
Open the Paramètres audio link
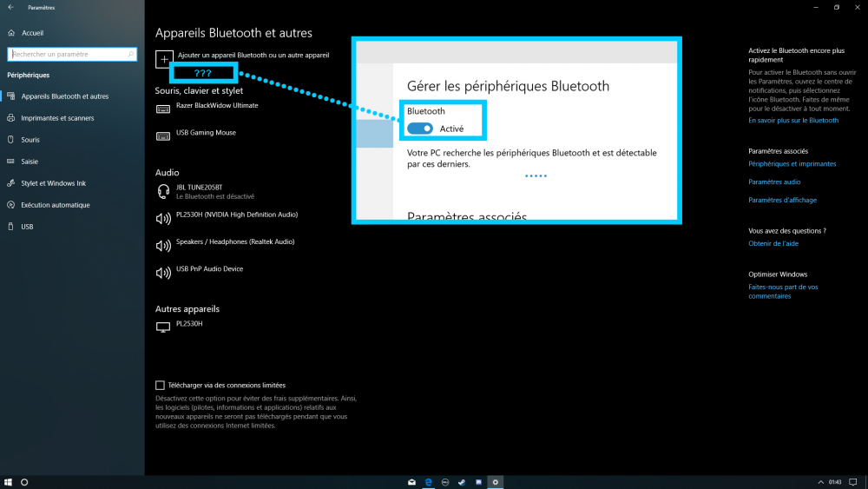pos(774,182)
